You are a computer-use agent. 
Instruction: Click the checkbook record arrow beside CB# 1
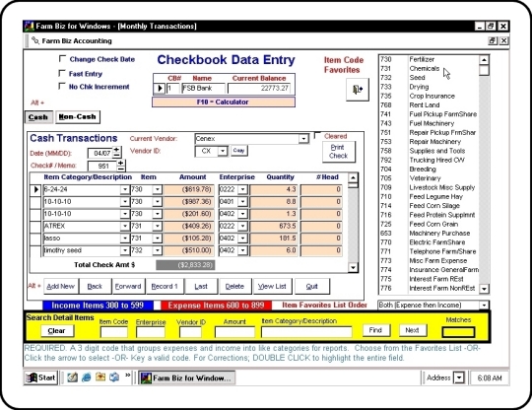click(x=160, y=89)
